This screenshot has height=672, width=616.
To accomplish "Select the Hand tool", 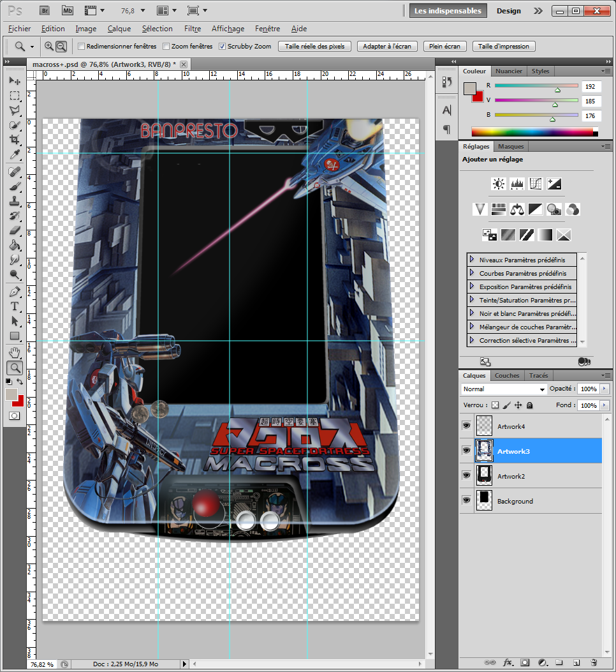I will [x=14, y=352].
